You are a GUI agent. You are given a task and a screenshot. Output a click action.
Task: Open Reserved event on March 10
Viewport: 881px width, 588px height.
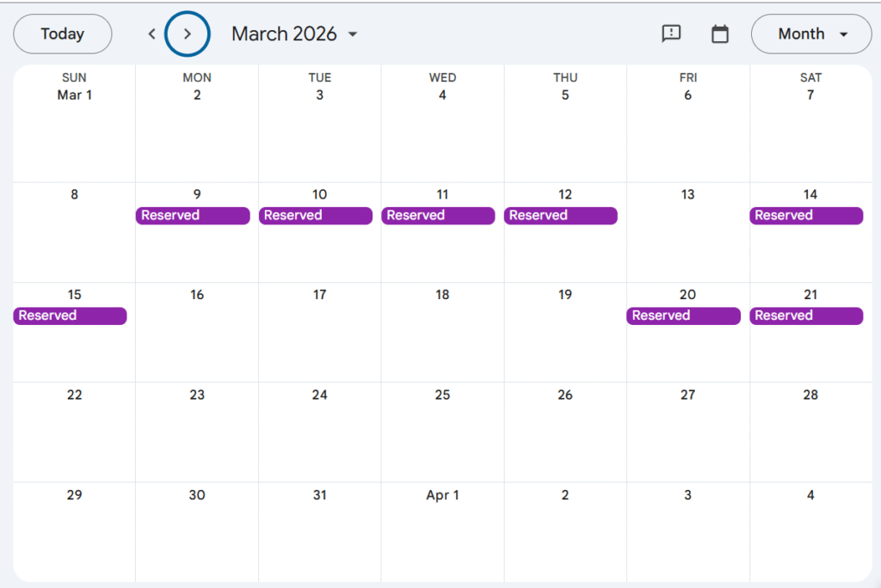click(316, 216)
